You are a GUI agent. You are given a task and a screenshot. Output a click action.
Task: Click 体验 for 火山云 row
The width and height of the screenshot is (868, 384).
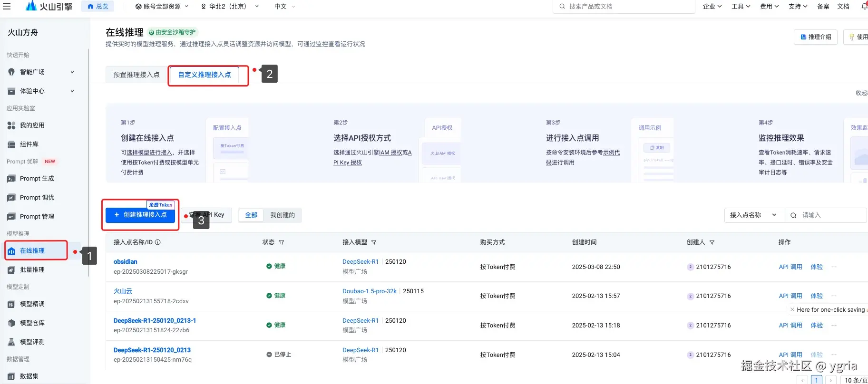pyautogui.click(x=817, y=296)
